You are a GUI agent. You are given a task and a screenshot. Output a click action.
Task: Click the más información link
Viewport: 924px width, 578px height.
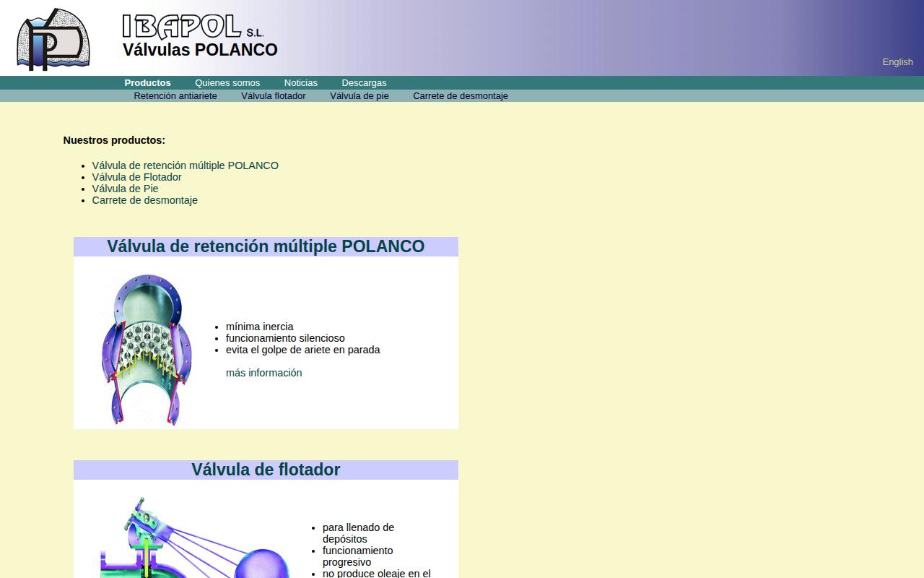pos(264,373)
